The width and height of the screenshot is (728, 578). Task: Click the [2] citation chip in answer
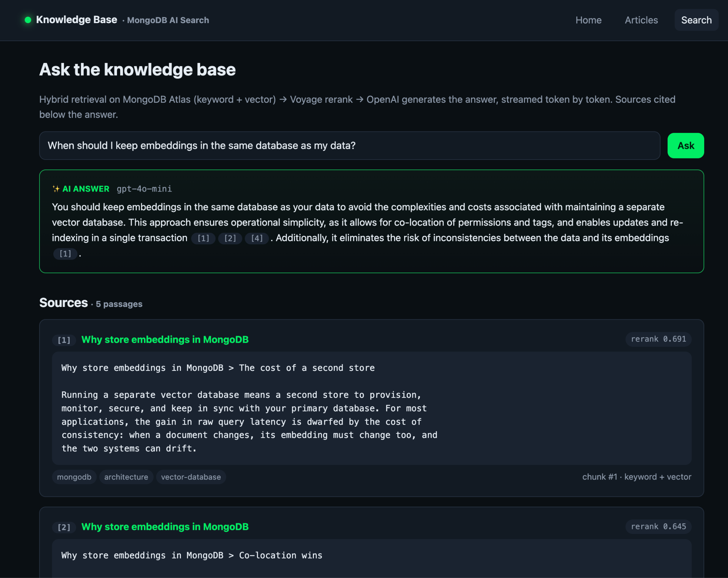(230, 238)
